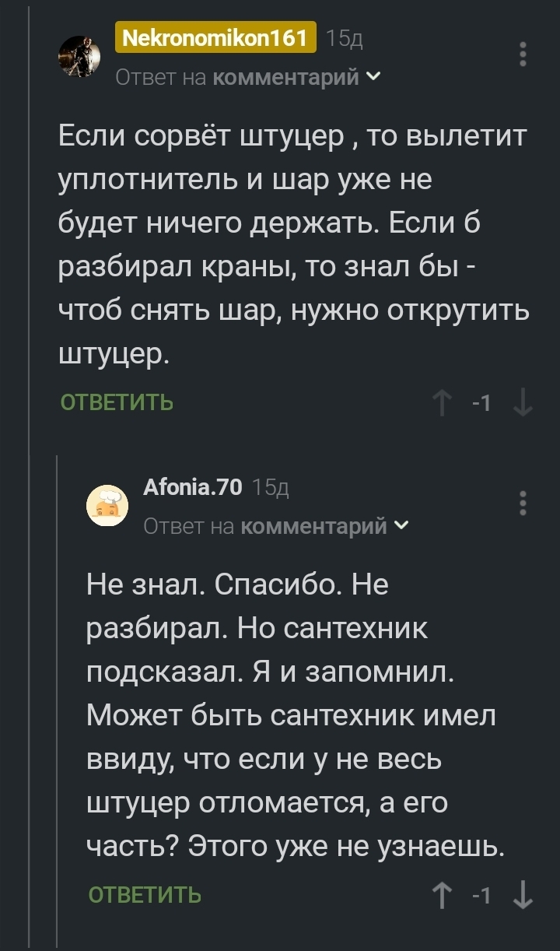Tap the -1 rating on Afonia.70's comment
The height and width of the screenshot is (951, 560).
(482, 895)
